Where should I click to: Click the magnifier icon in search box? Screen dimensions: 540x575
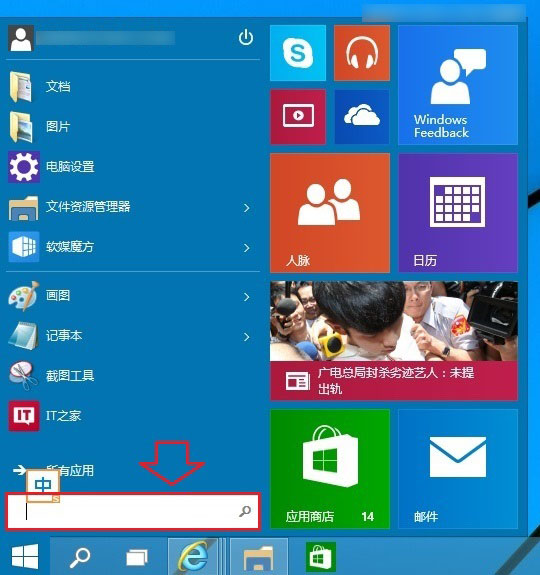pos(245,511)
